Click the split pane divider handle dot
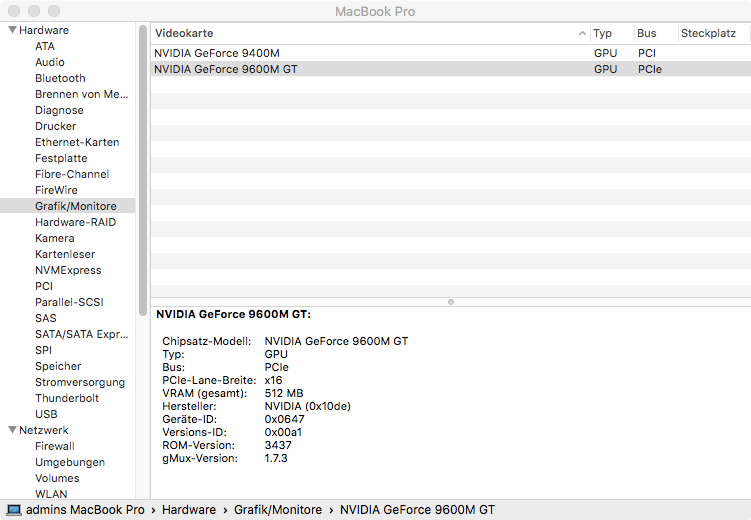Image resolution: width=751 pixels, height=520 pixels. [x=451, y=302]
